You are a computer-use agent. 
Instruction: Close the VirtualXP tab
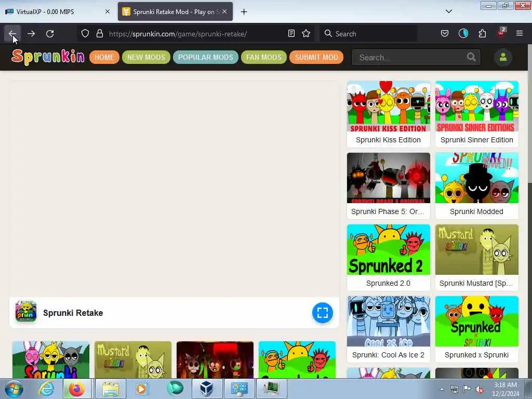click(x=108, y=11)
